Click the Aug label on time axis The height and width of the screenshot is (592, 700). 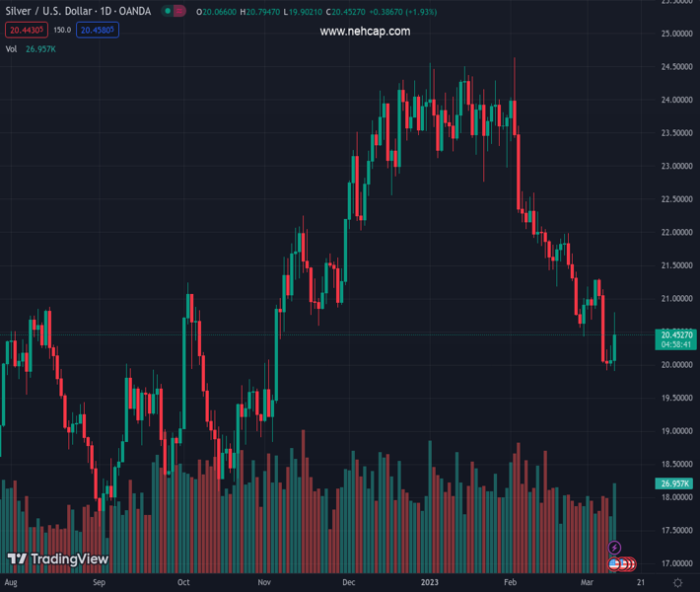(12, 583)
